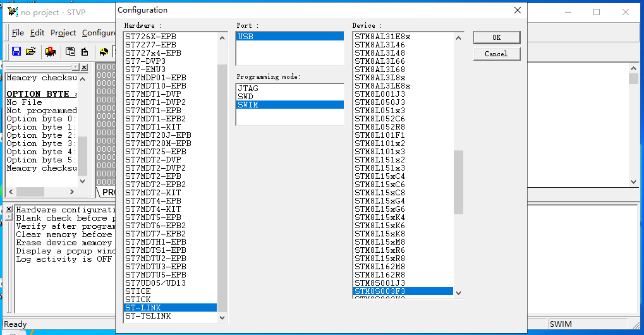Image resolution: width=644 pixels, height=335 pixels.
Task: Close the option byte side panel
Action: click(84, 67)
